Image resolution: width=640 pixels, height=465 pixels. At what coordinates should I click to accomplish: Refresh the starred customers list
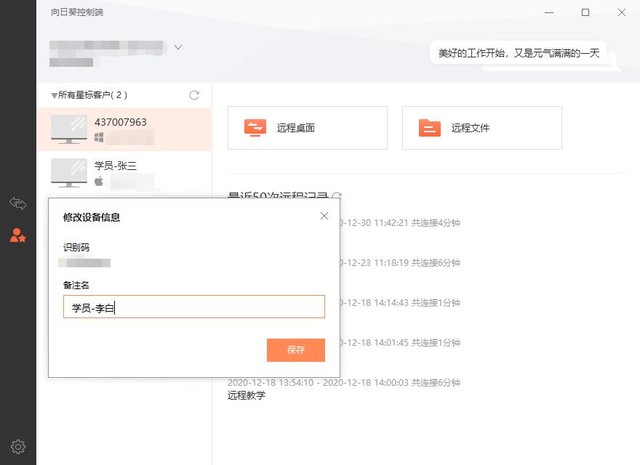194,95
